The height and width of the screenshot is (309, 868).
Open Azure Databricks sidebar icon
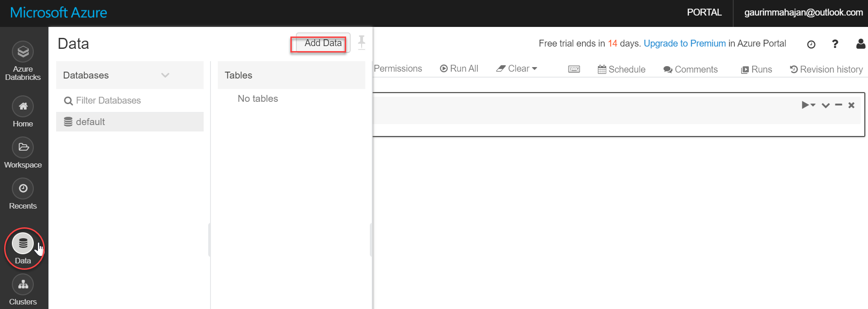coord(23,61)
